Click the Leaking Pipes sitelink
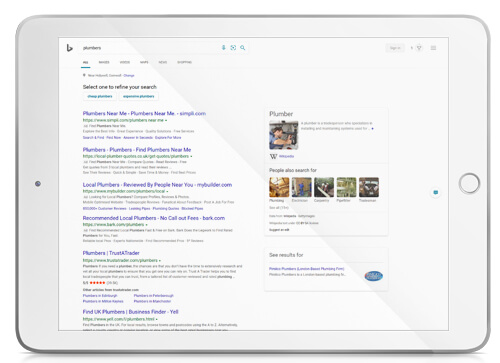The height and width of the screenshot is (363, 500). [x=139, y=209]
